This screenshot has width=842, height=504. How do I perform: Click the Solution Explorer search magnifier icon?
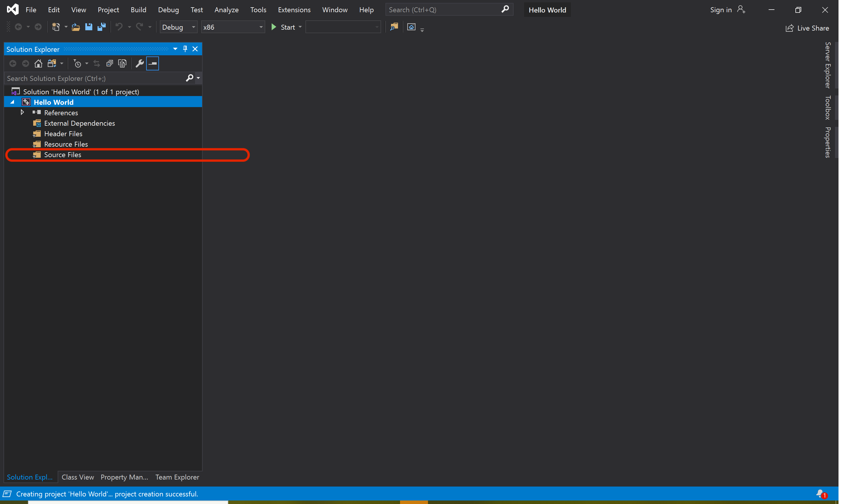pyautogui.click(x=190, y=78)
